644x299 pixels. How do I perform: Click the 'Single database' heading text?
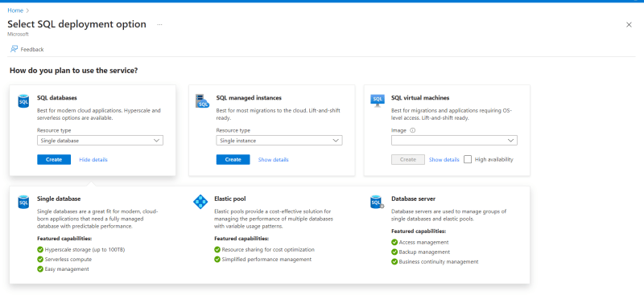click(59, 199)
